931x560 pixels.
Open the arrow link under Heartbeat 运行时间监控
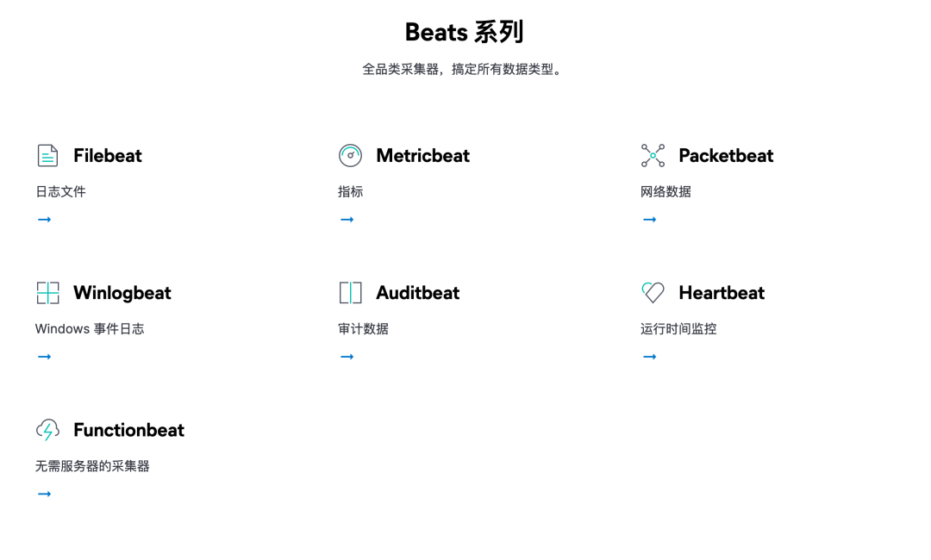650,357
